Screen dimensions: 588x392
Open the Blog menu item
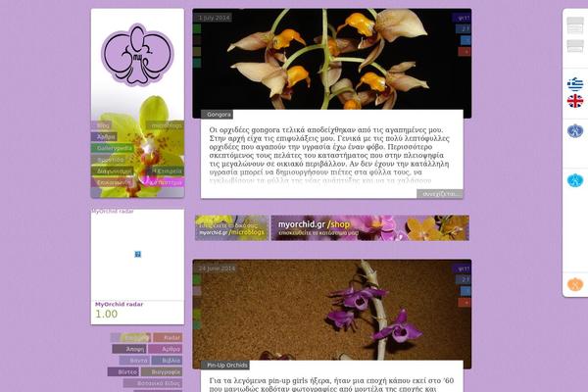(101, 125)
